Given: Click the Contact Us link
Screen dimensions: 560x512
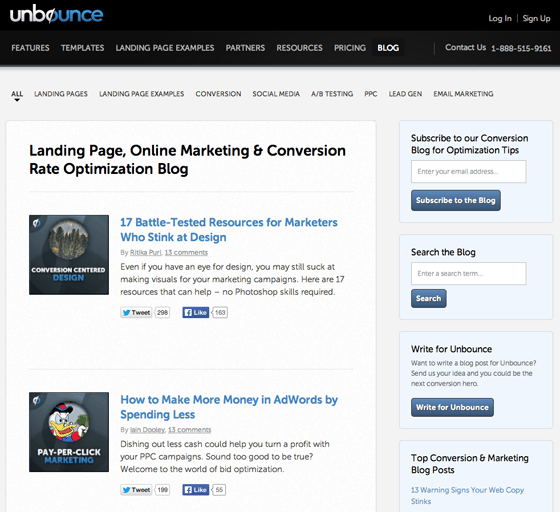Looking at the screenshot, I should [x=465, y=47].
